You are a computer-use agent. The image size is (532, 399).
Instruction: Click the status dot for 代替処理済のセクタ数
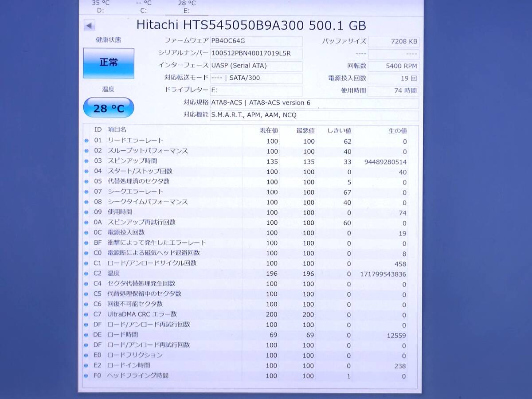[86, 182]
